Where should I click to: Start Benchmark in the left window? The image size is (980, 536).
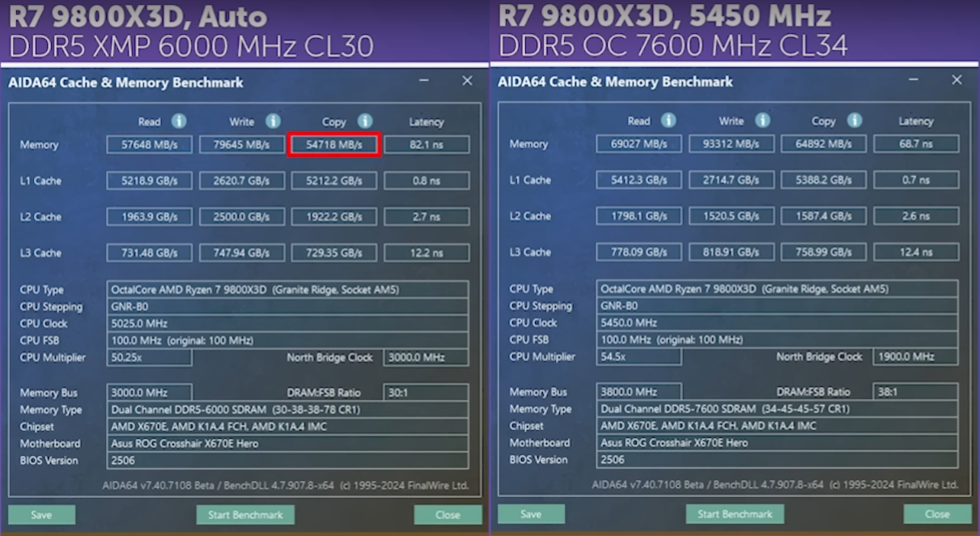(x=245, y=514)
